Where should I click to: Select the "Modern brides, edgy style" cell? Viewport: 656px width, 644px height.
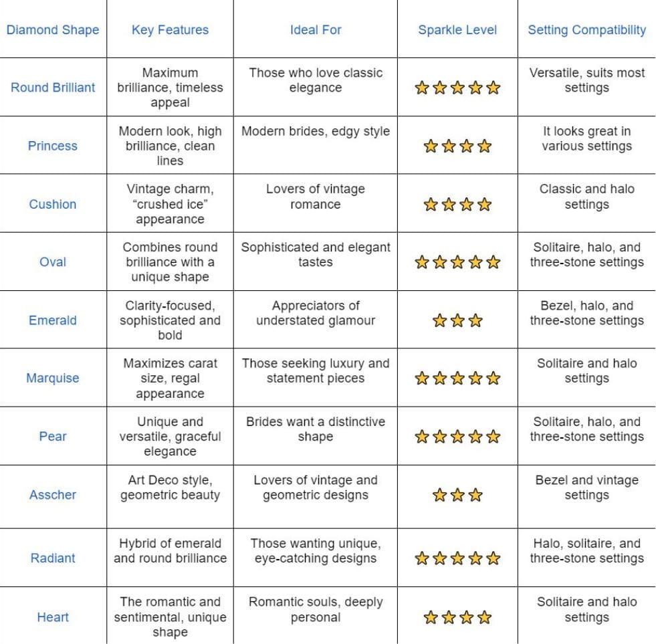tap(315, 132)
